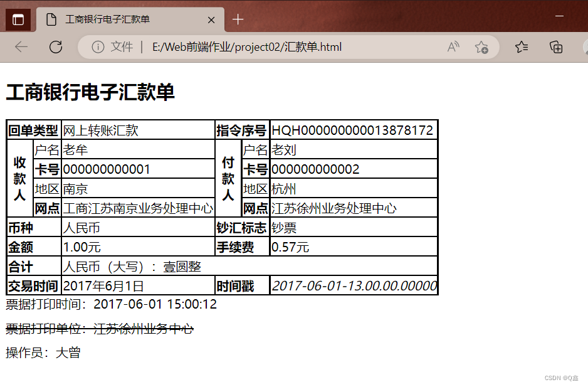The width and height of the screenshot is (588, 387).
Task: Click the region cell 杭州
Action: point(354,188)
